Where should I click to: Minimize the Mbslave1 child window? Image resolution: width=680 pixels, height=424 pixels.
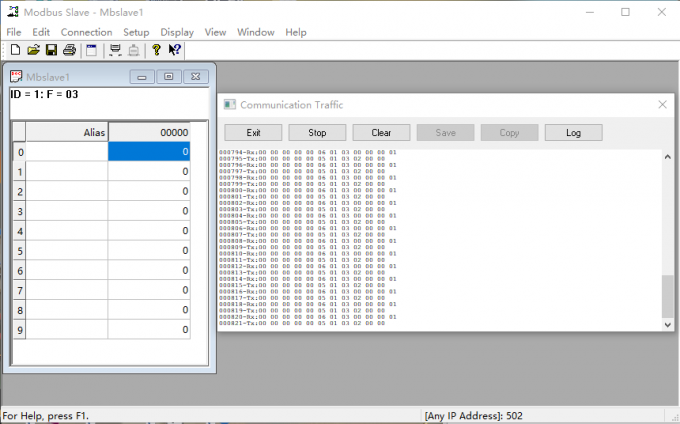142,77
